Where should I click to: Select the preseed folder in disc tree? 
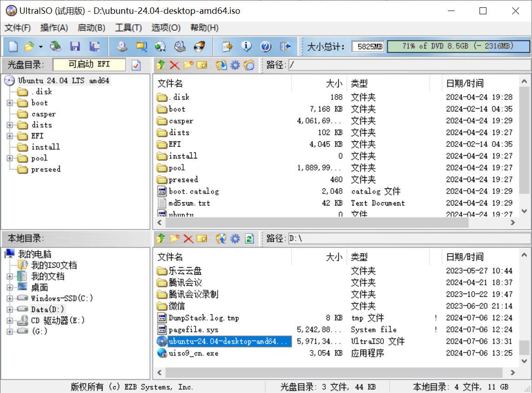point(46,169)
